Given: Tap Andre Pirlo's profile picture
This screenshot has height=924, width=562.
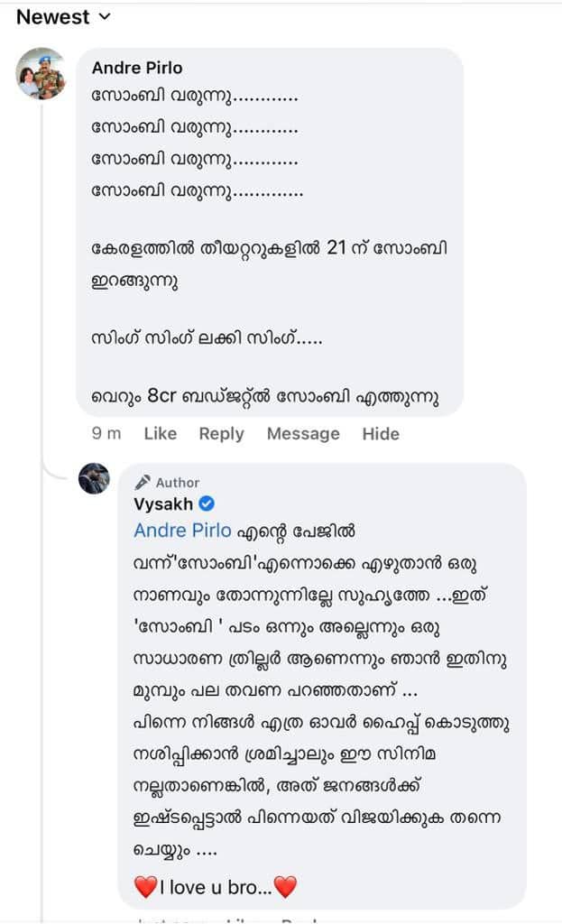Looking at the screenshot, I should [x=39, y=73].
